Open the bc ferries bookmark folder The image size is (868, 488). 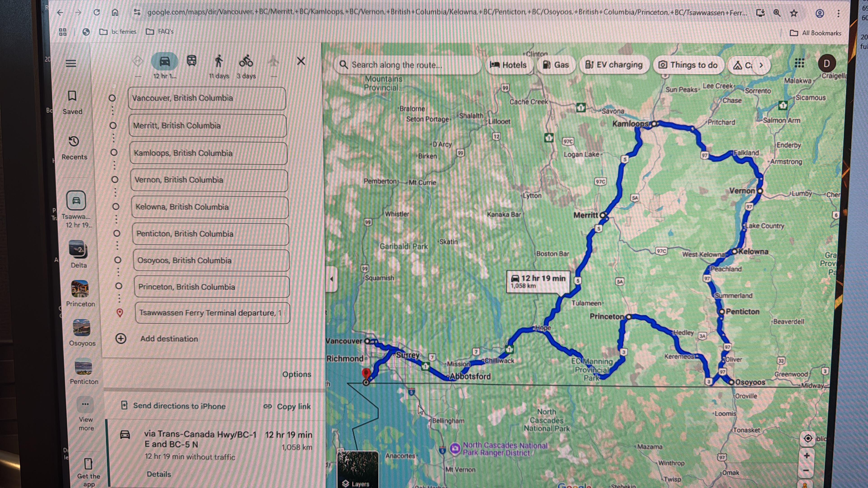118,32
